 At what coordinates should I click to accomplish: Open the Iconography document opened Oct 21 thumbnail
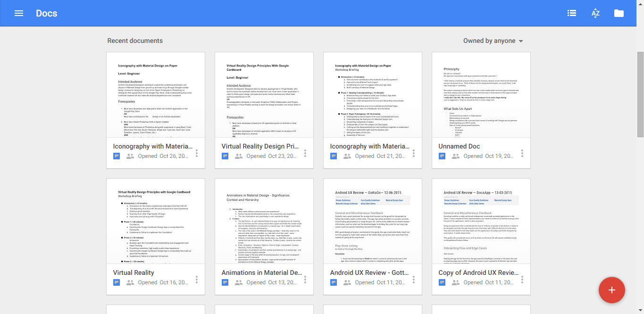(373, 95)
